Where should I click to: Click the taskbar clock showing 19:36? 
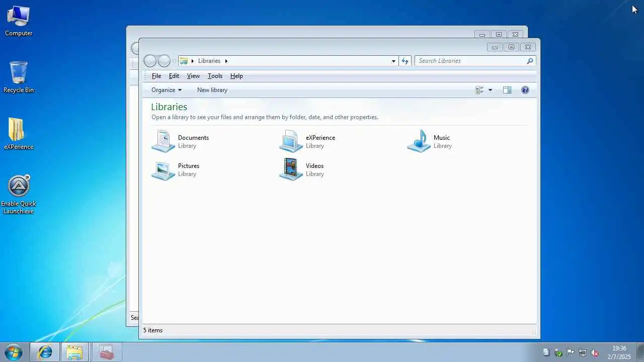point(619,352)
